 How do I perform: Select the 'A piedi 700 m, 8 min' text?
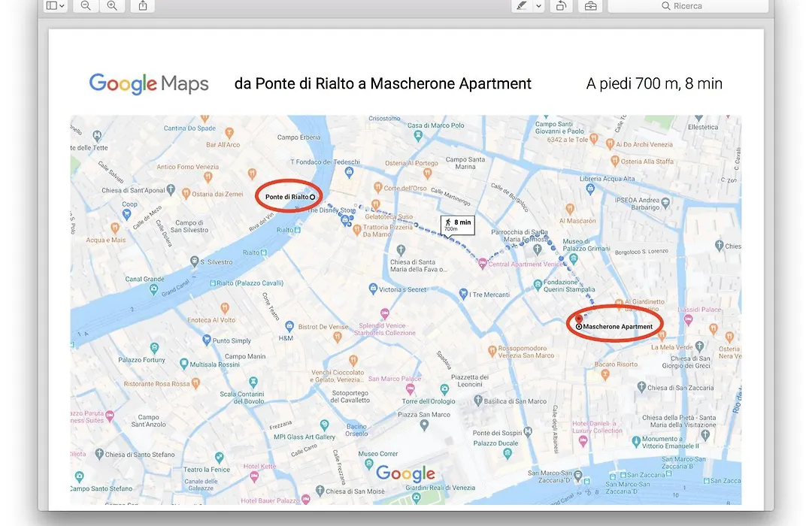point(654,83)
